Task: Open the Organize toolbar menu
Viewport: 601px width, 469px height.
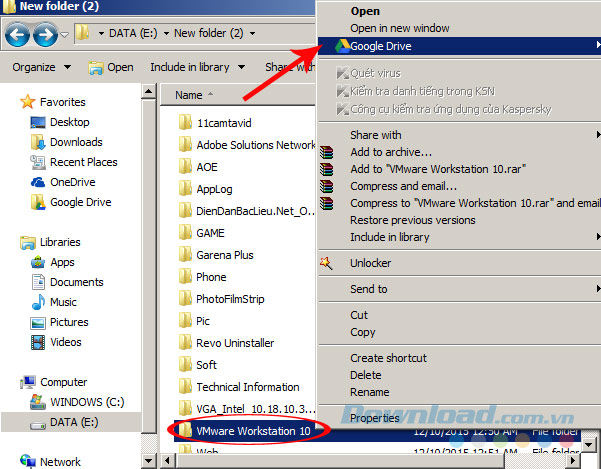Action: (x=41, y=67)
